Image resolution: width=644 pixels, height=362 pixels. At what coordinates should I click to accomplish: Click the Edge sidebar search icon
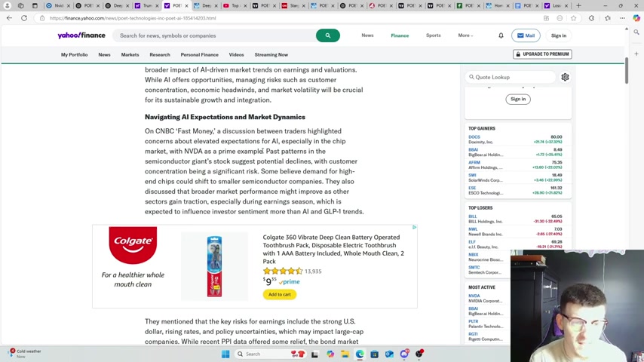coord(636,32)
